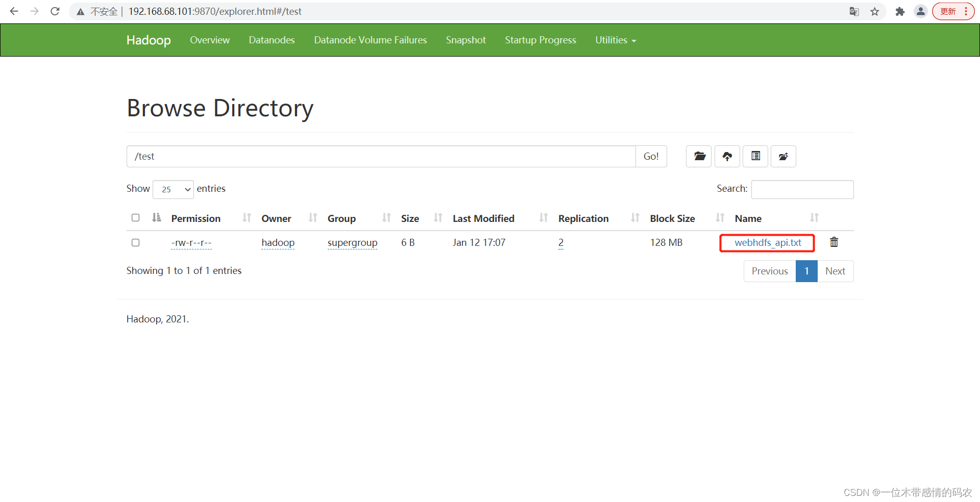Open the Datanodes tab in the navbar
980x502 pixels.
[272, 40]
